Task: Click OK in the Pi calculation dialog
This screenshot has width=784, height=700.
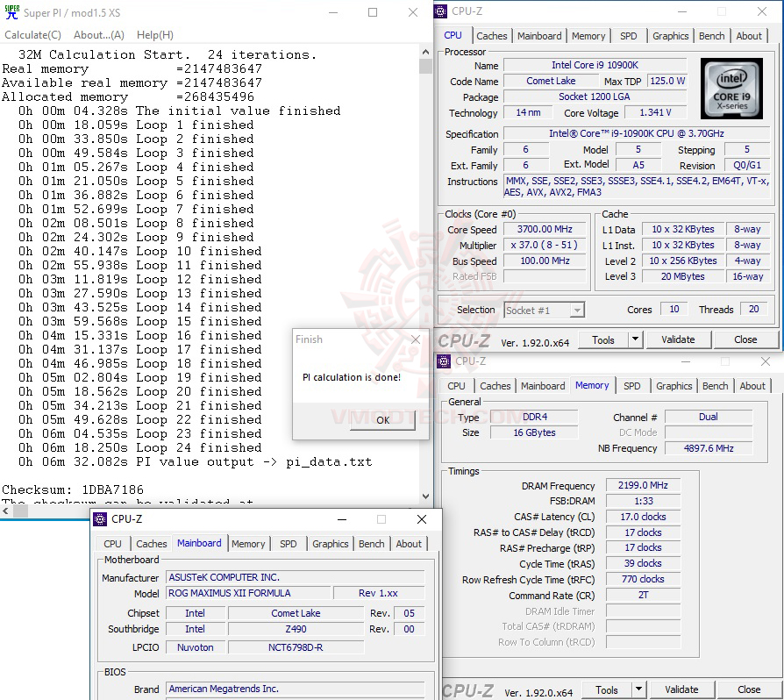Action: (383, 420)
